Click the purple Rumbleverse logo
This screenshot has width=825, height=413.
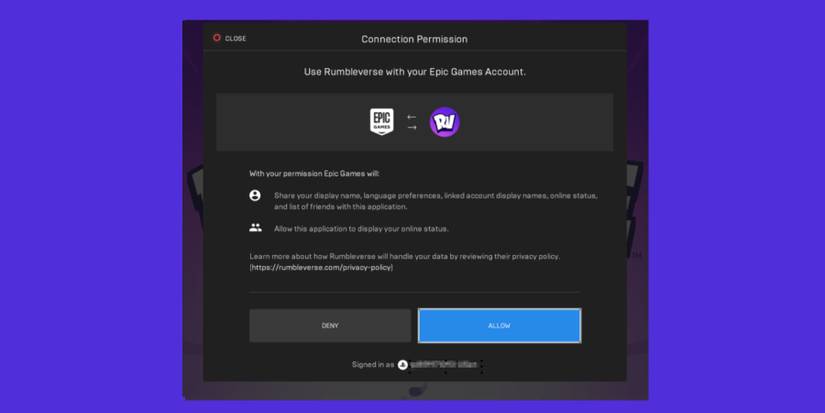click(x=444, y=122)
